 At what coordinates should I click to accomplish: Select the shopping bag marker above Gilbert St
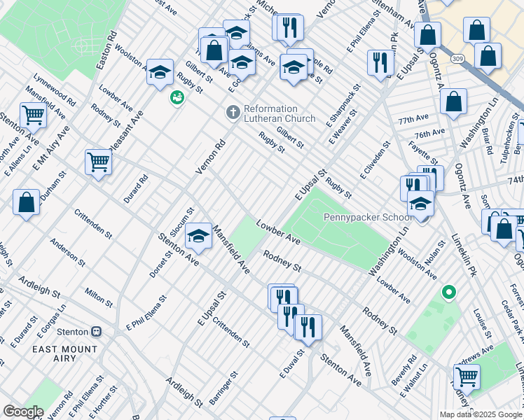[x=214, y=50]
